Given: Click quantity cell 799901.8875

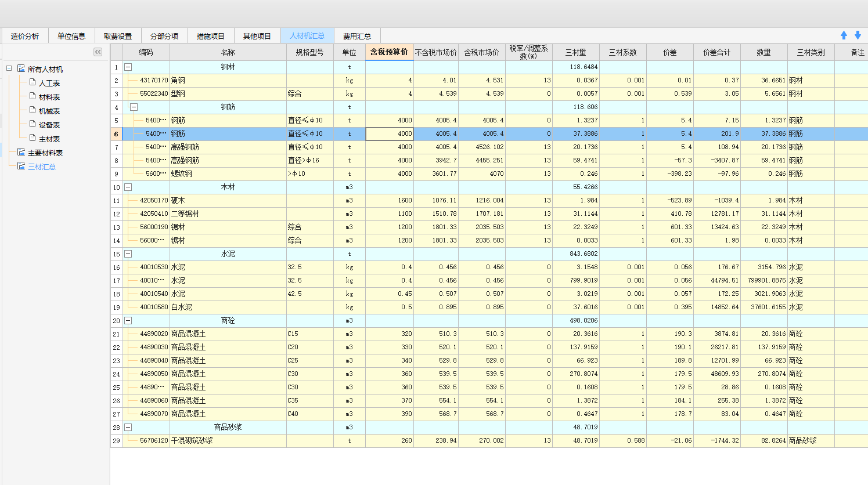Looking at the screenshot, I should [x=764, y=281].
